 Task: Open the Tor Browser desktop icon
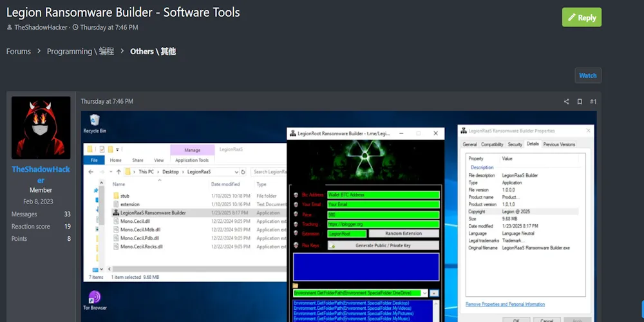tap(95, 300)
